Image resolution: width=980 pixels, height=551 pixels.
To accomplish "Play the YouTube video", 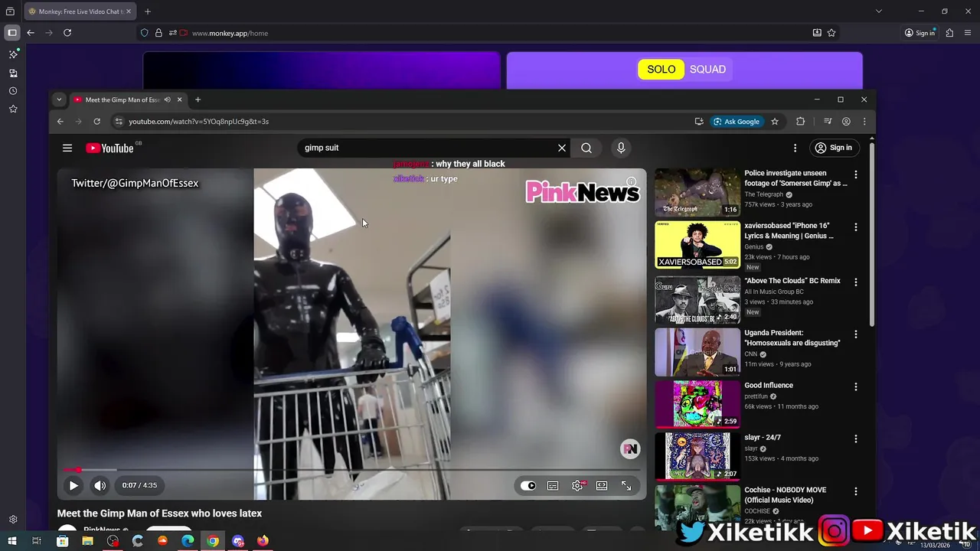I will [x=73, y=485].
